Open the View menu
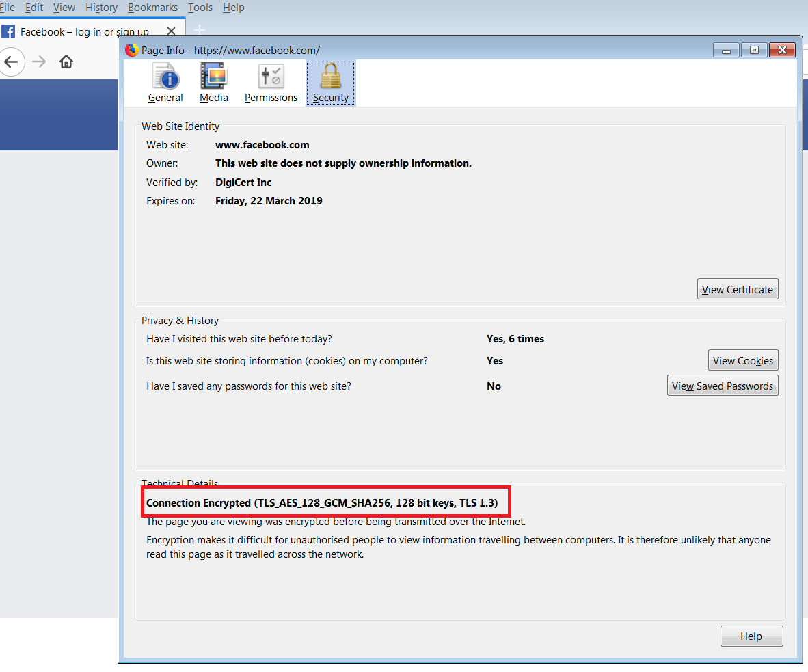Image resolution: width=808 pixels, height=672 pixels. pos(64,8)
